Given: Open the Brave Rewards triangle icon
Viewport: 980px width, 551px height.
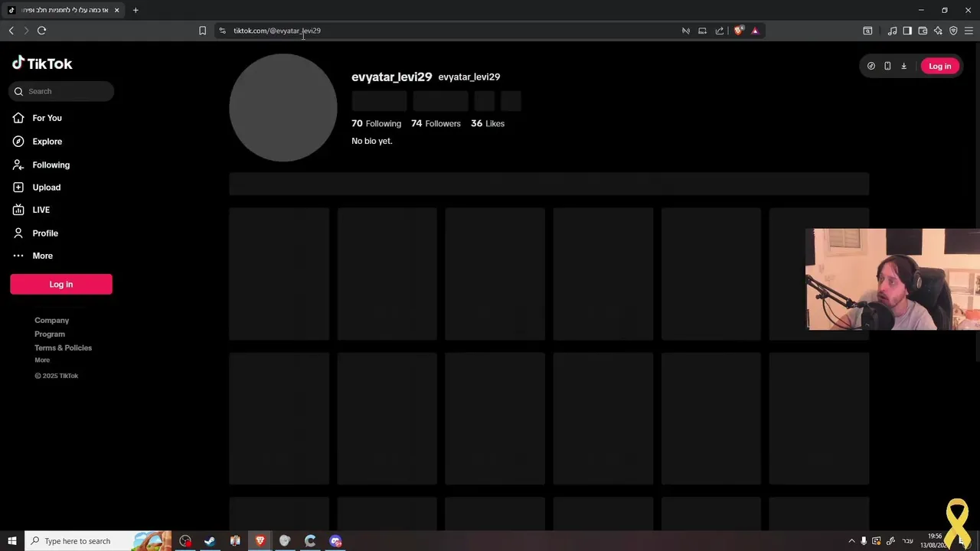Looking at the screenshot, I should [x=755, y=31].
